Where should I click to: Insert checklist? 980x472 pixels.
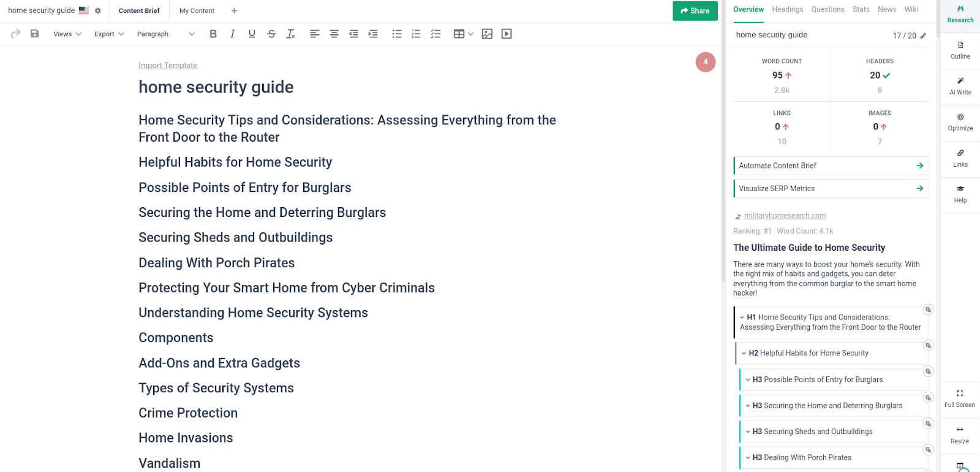pyautogui.click(x=435, y=34)
